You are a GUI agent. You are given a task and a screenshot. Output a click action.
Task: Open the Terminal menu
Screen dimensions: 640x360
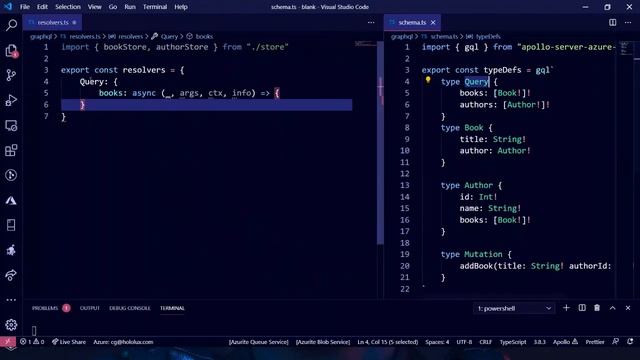pos(155,7)
